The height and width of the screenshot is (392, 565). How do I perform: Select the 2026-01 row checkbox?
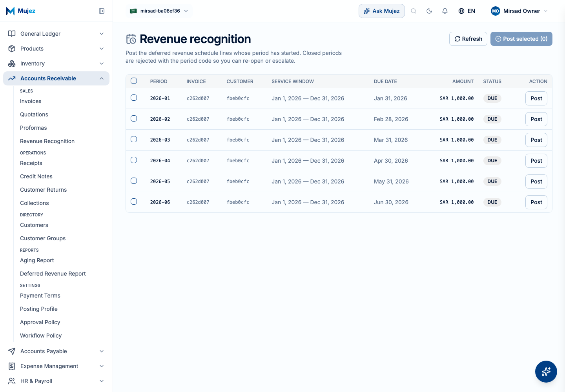point(134,98)
